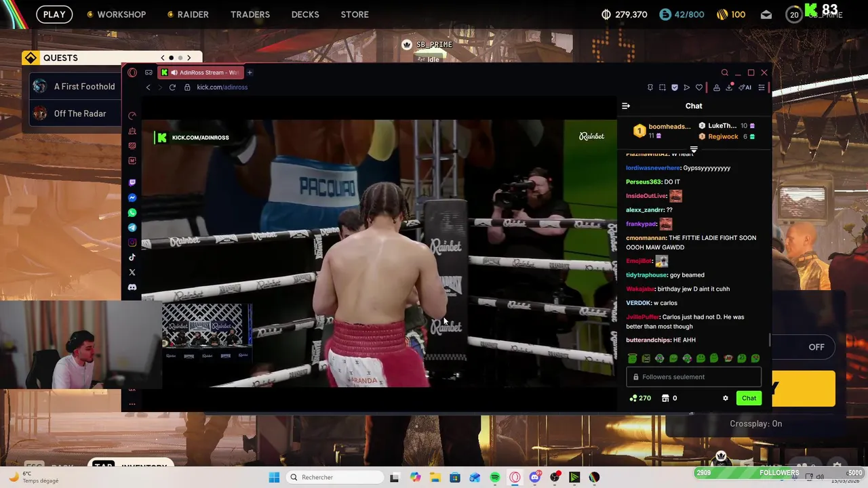Screen dimensions: 868x488
Task: Open Twitch in the Opera sidebar
Action: pos(132,183)
